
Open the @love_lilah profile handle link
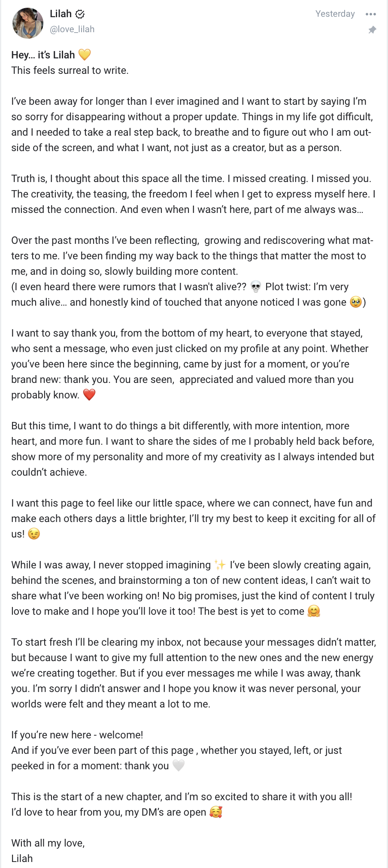pos(72,29)
